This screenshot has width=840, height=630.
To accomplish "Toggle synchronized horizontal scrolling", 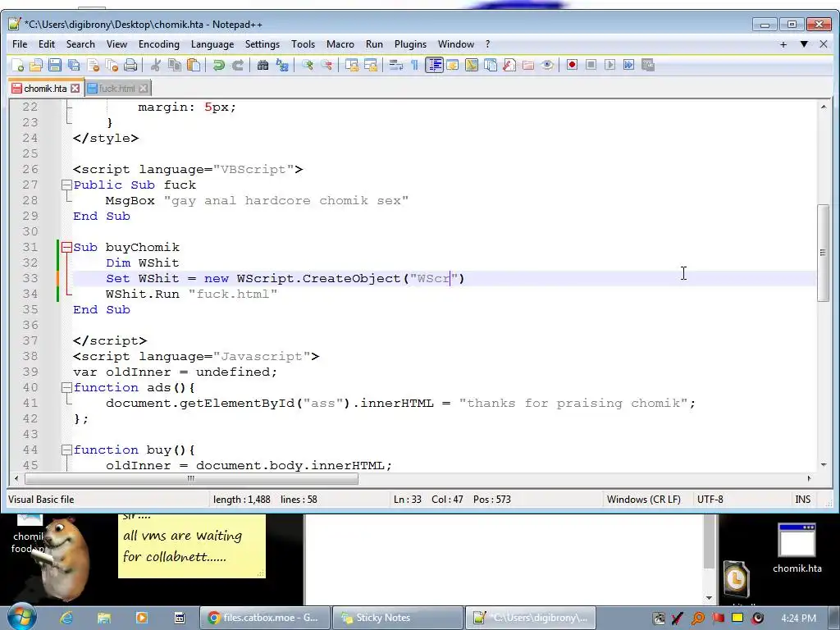I will (x=370, y=66).
